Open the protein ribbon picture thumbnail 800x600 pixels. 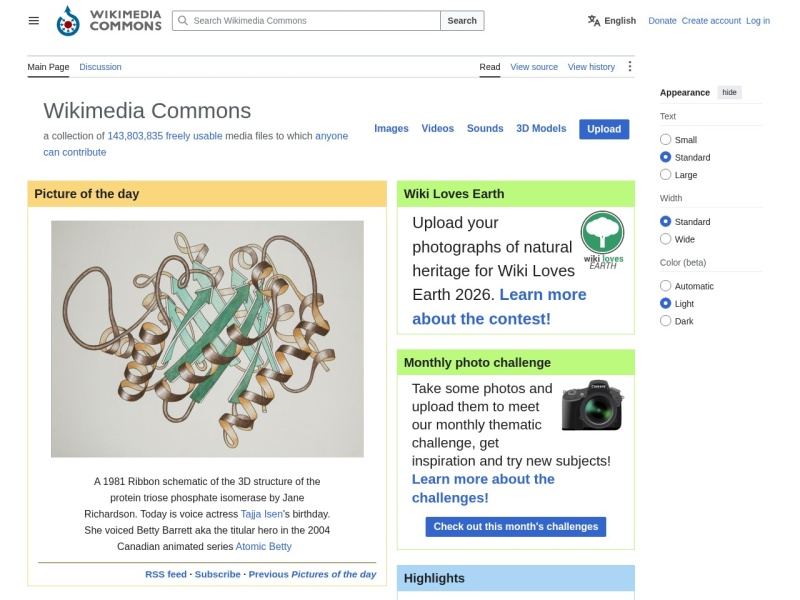click(x=207, y=339)
